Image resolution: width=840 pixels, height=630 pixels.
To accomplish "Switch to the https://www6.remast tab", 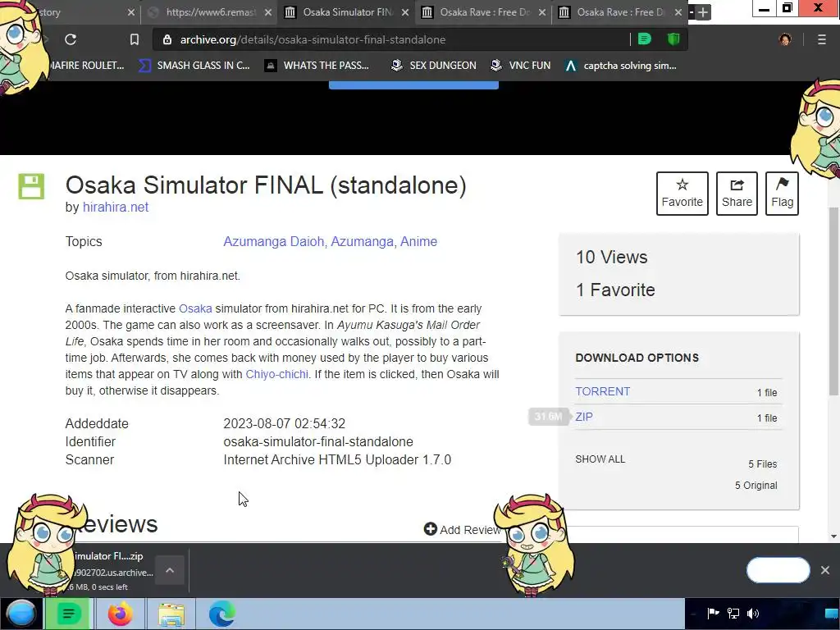I will (x=209, y=11).
